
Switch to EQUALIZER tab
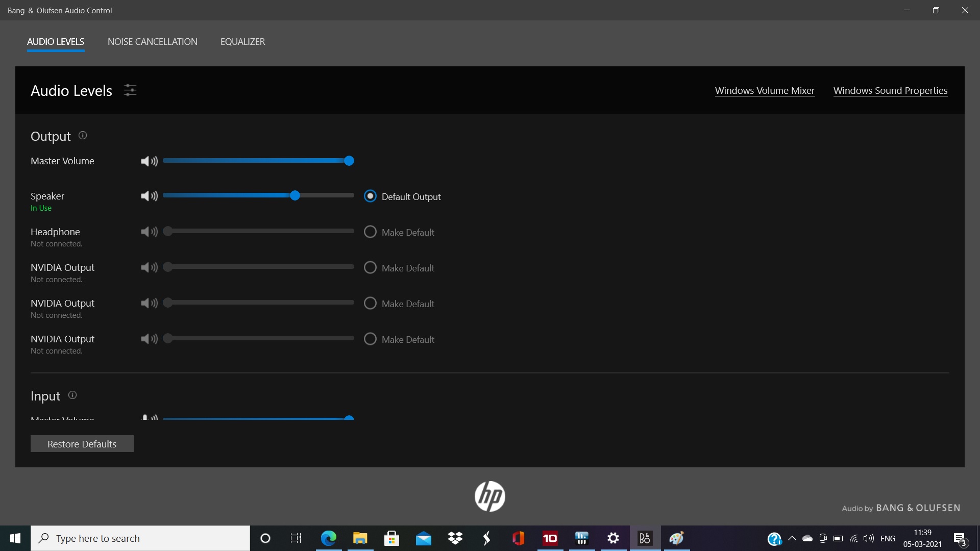[243, 41]
